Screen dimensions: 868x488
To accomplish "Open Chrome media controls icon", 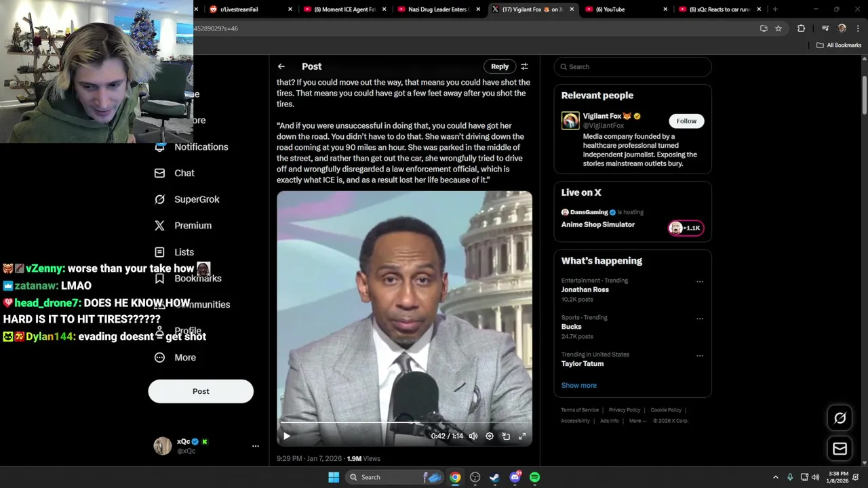I will [x=825, y=28].
